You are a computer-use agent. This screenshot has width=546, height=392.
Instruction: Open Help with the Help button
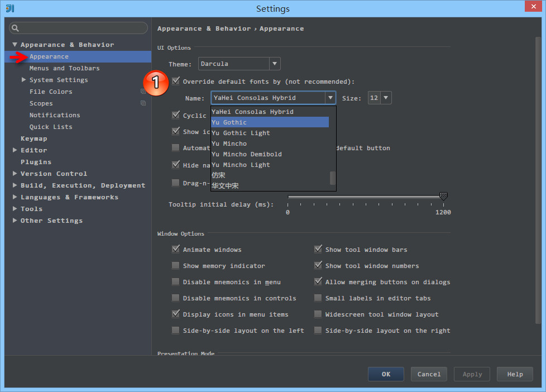[514, 374]
